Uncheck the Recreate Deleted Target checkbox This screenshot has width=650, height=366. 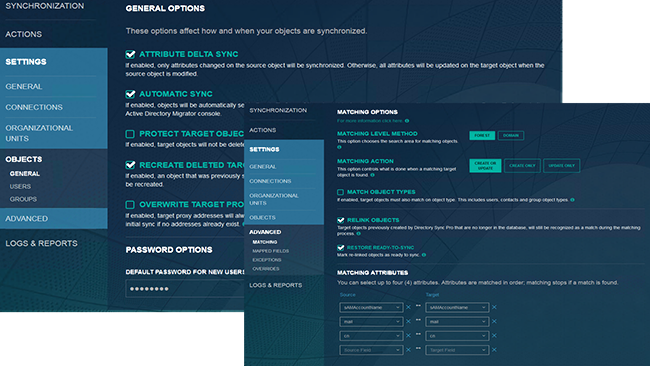(x=130, y=165)
